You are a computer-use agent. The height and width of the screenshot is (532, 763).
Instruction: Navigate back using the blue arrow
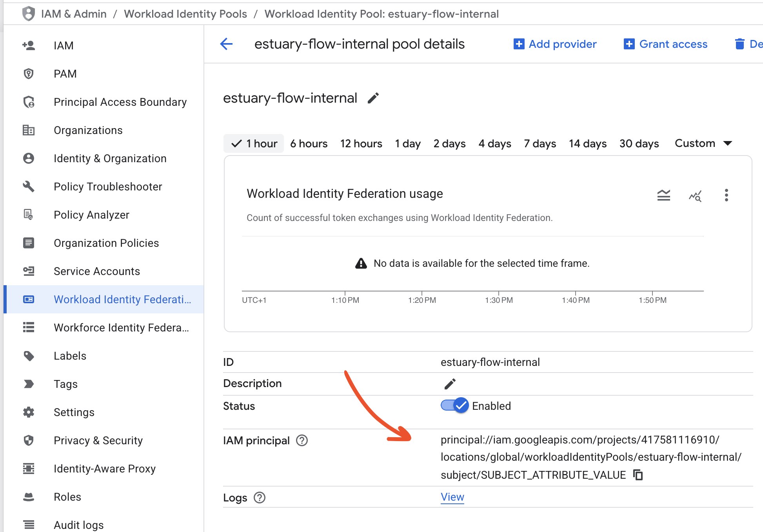226,44
